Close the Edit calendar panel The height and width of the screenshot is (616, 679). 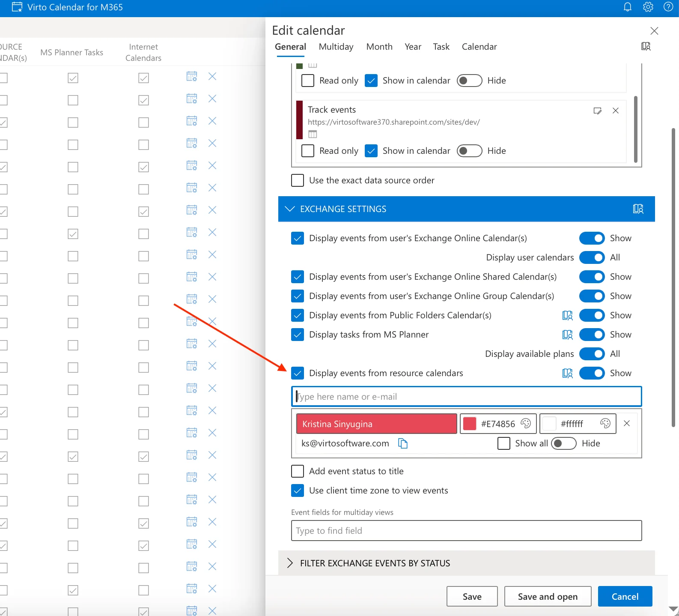click(654, 31)
